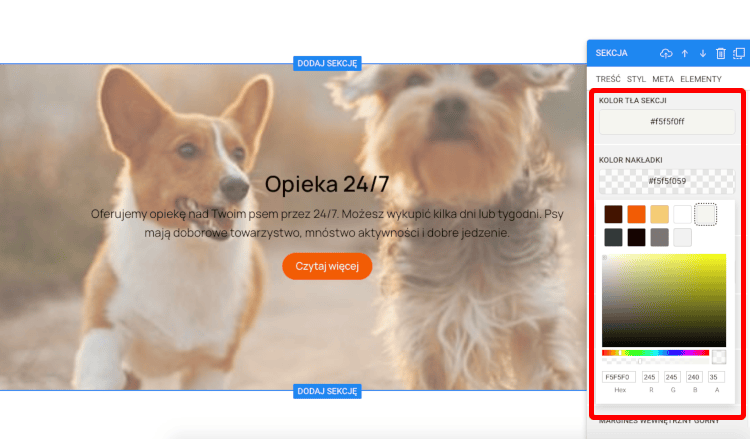Pick the dark brown color swatch
The image size is (750, 439).
(613, 214)
